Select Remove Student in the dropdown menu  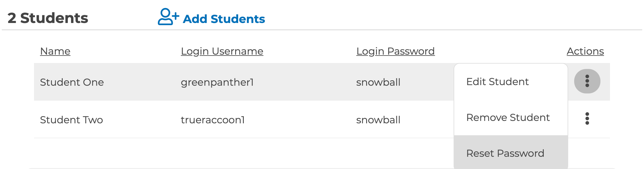coord(508,118)
